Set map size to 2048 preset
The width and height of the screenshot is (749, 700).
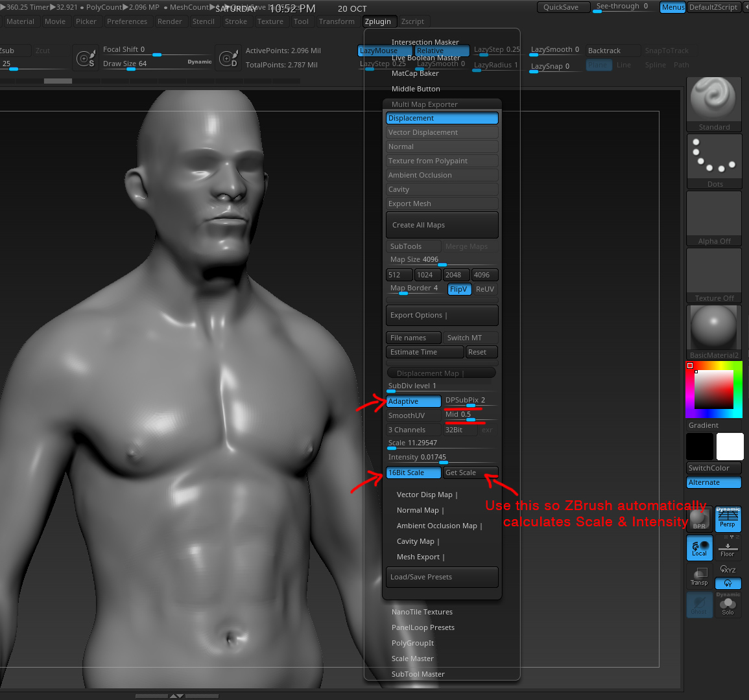click(x=456, y=275)
